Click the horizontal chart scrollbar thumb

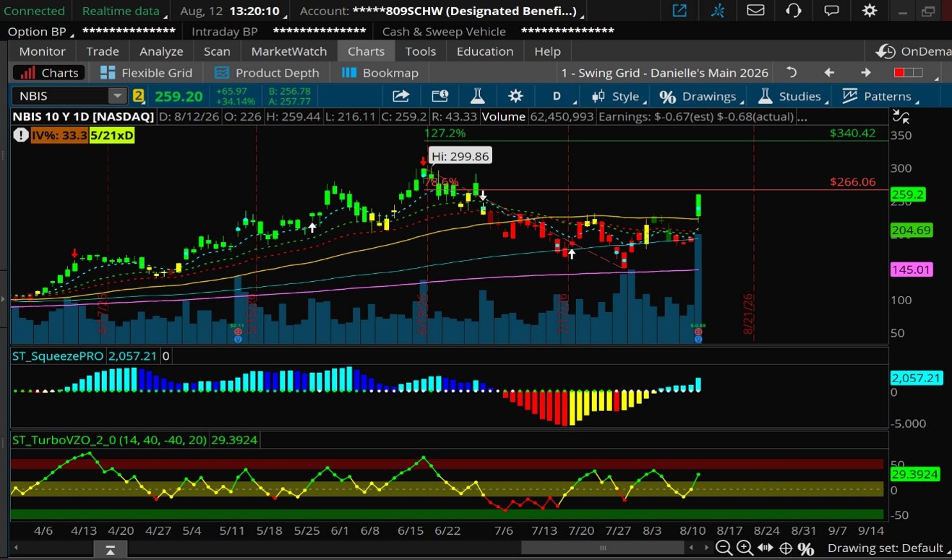tap(601, 548)
